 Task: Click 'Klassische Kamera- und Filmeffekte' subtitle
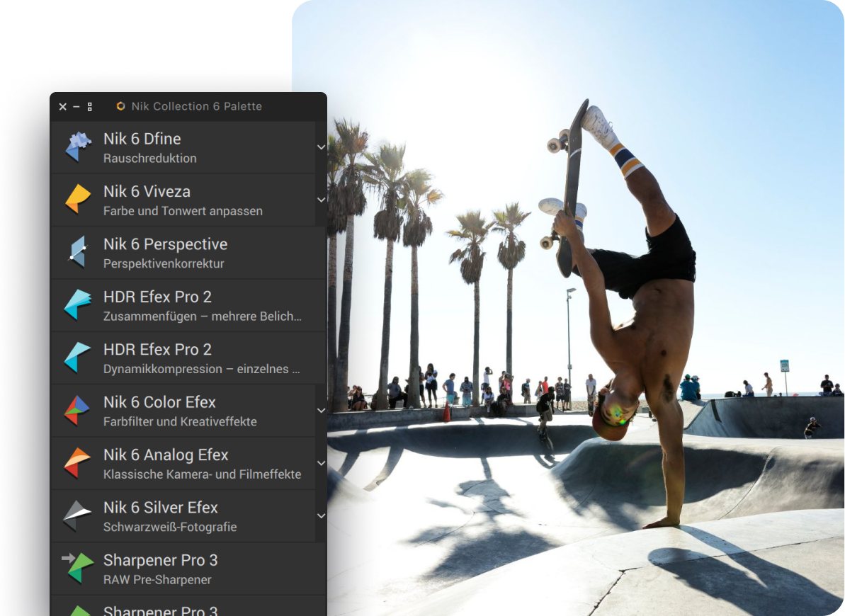point(202,474)
